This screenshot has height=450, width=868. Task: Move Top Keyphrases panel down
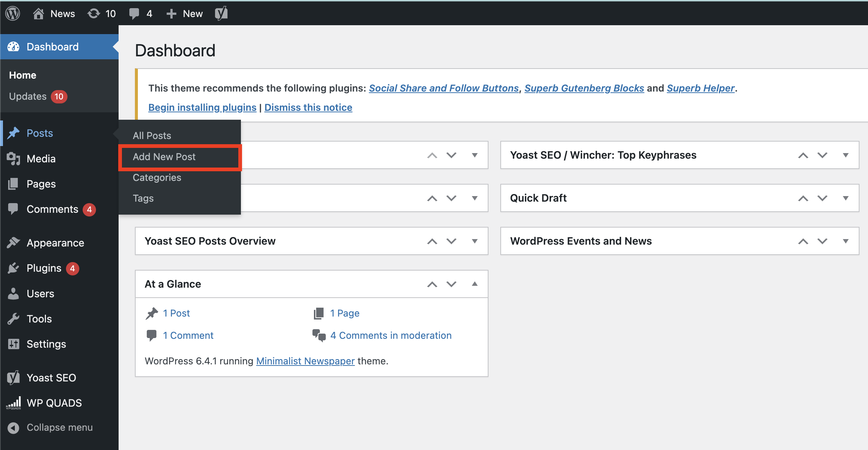pyautogui.click(x=822, y=155)
